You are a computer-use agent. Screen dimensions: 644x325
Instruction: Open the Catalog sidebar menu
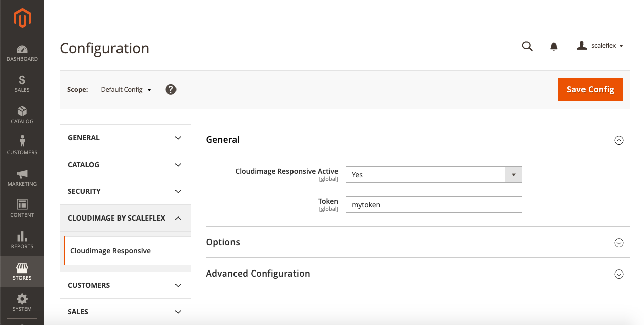(22, 115)
